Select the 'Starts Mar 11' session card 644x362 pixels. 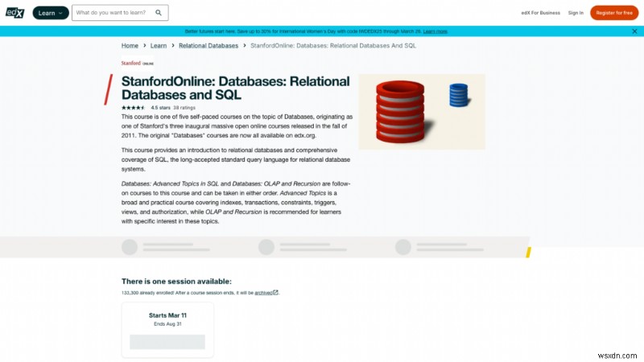(x=167, y=330)
